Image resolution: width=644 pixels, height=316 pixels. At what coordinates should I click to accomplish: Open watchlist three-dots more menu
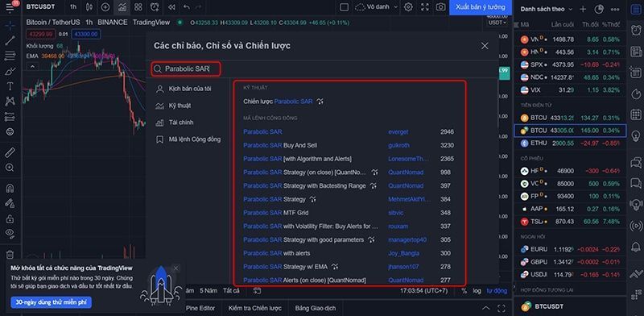click(615, 9)
